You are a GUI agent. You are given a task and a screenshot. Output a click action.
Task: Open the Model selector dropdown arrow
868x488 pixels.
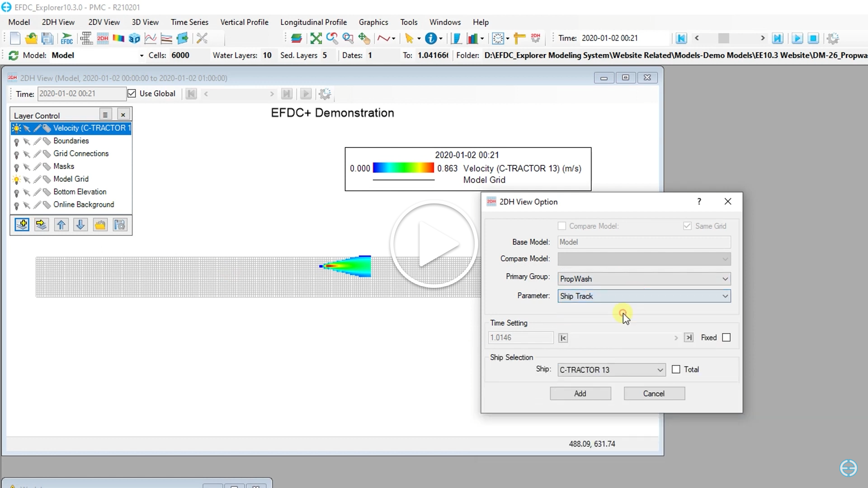142,56
